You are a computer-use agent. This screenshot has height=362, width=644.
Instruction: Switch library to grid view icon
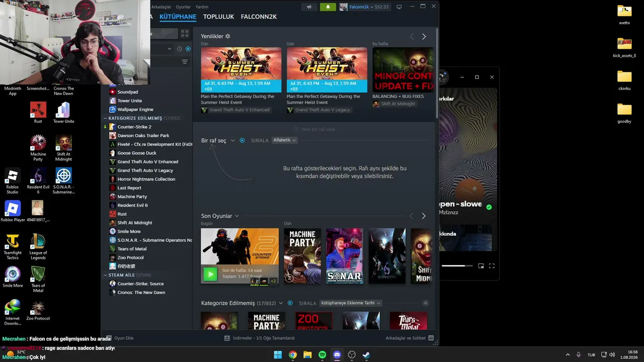[185, 33]
